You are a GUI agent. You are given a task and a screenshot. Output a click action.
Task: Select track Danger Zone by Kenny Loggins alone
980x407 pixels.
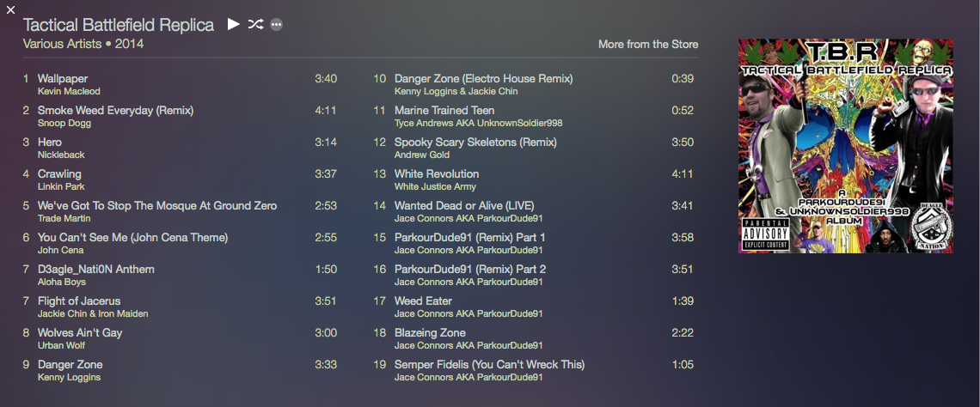(70, 365)
